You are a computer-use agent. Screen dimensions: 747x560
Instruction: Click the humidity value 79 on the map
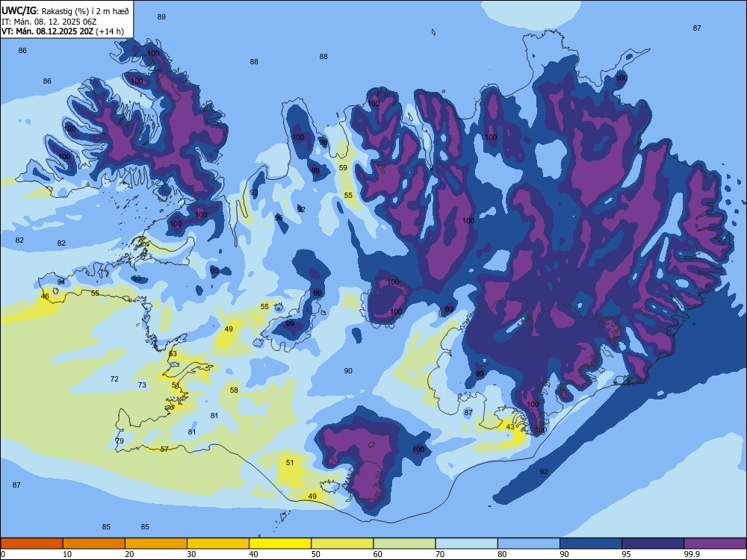(120, 441)
